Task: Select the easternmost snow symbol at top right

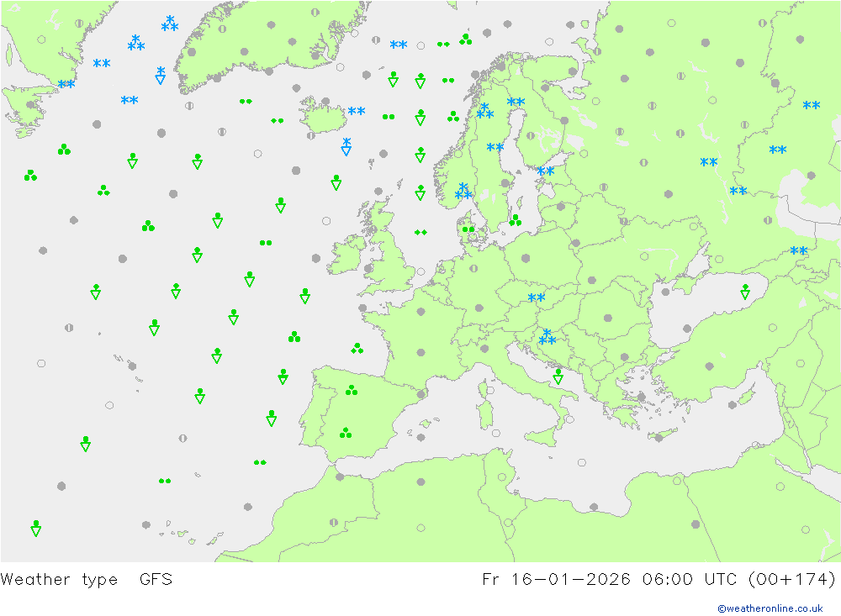Action: tap(812, 106)
